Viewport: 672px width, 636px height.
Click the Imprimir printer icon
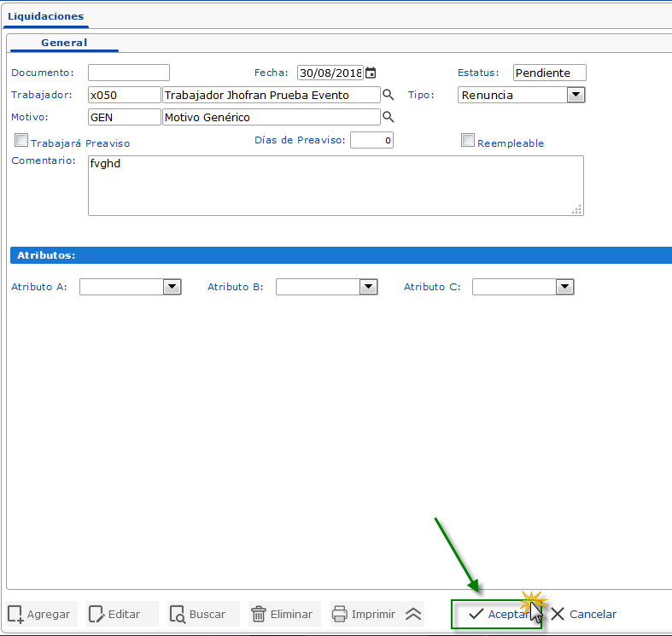[340, 614]
